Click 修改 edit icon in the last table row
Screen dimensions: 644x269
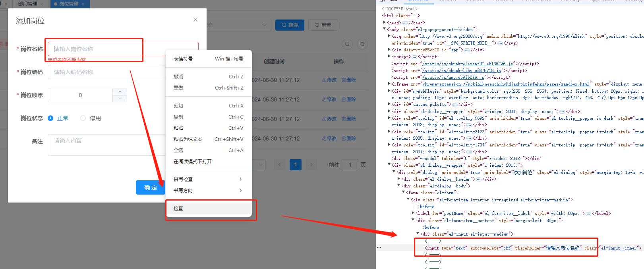point(329,138)
